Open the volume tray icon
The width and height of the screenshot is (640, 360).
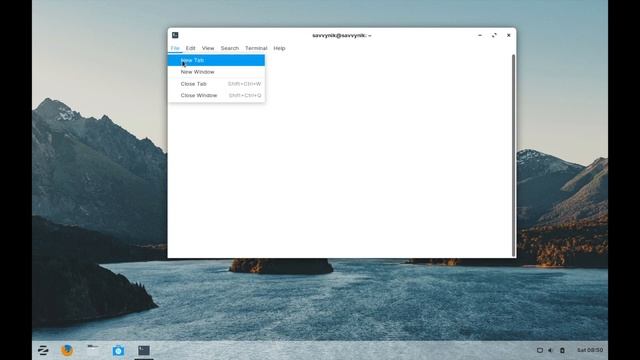coord(551,350)
